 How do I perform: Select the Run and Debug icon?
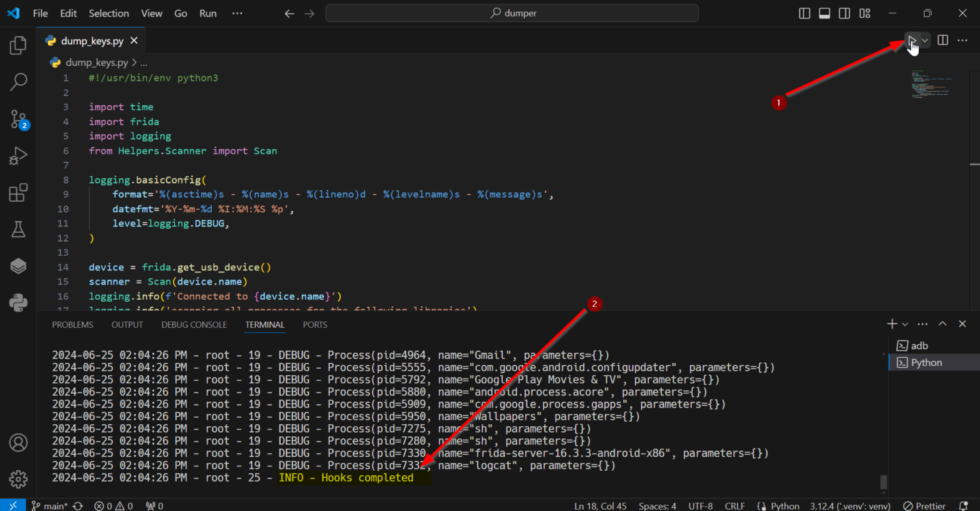[x=17, y=156]
